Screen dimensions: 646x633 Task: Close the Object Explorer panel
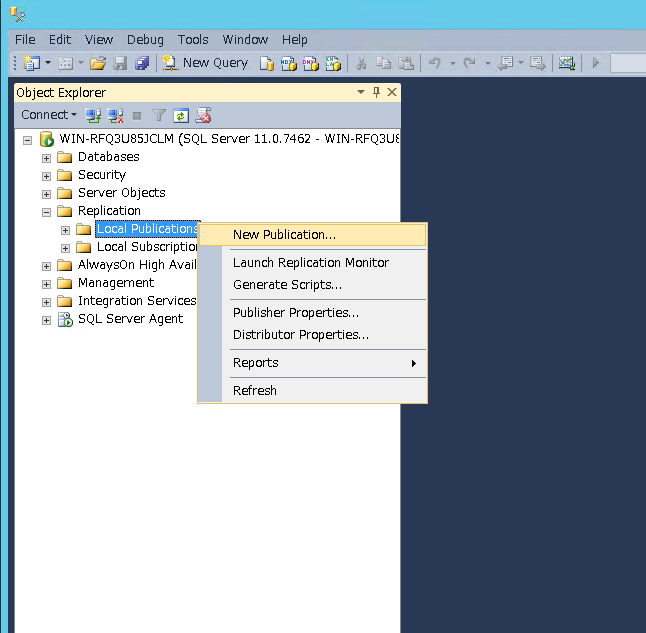tap(392, 92)
